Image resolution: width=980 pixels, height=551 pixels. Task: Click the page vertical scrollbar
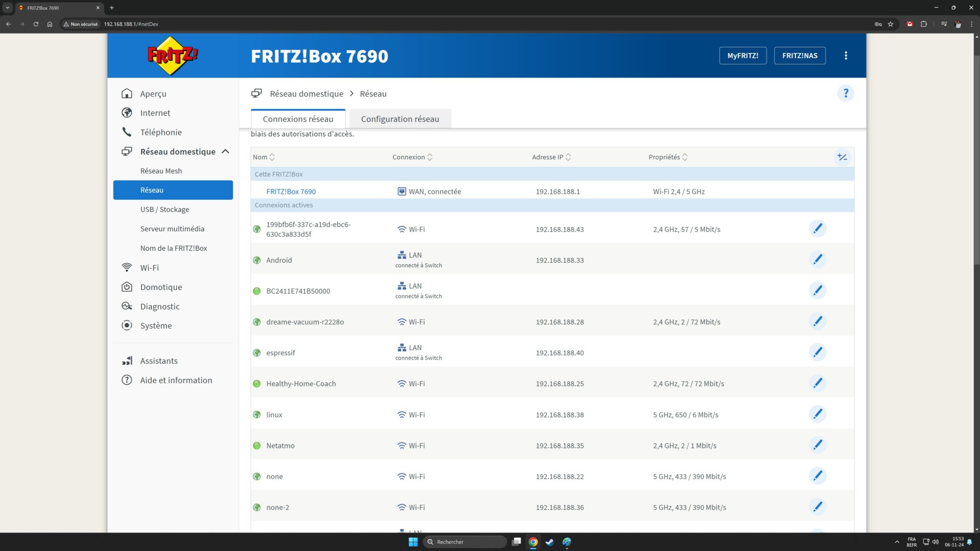pos(977,160)
